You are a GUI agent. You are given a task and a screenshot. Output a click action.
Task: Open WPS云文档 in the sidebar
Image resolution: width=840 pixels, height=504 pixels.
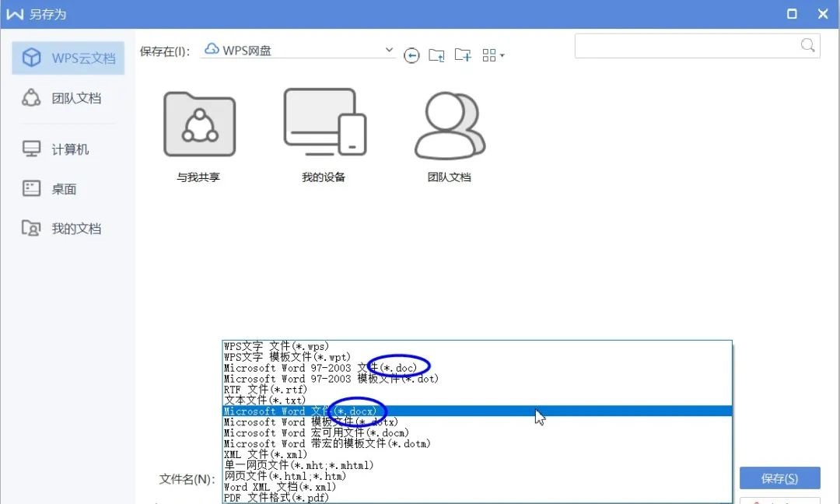click(x=68, y=58)
